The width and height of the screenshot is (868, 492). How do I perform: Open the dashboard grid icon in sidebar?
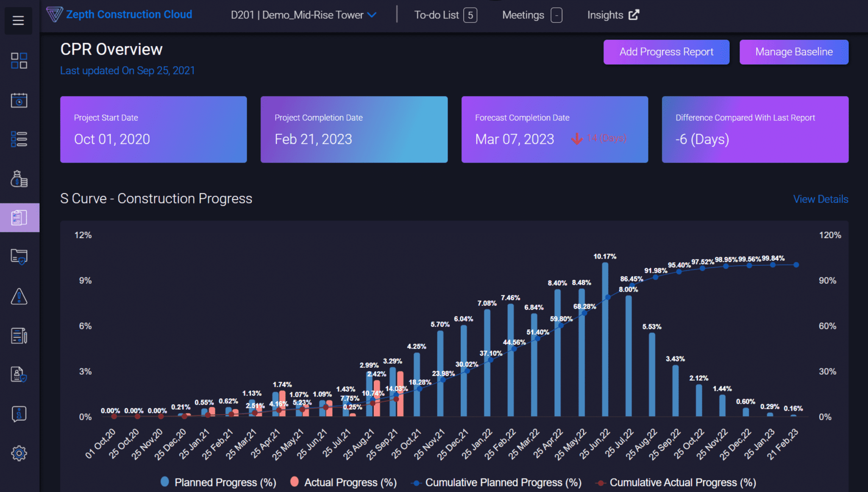19,60
